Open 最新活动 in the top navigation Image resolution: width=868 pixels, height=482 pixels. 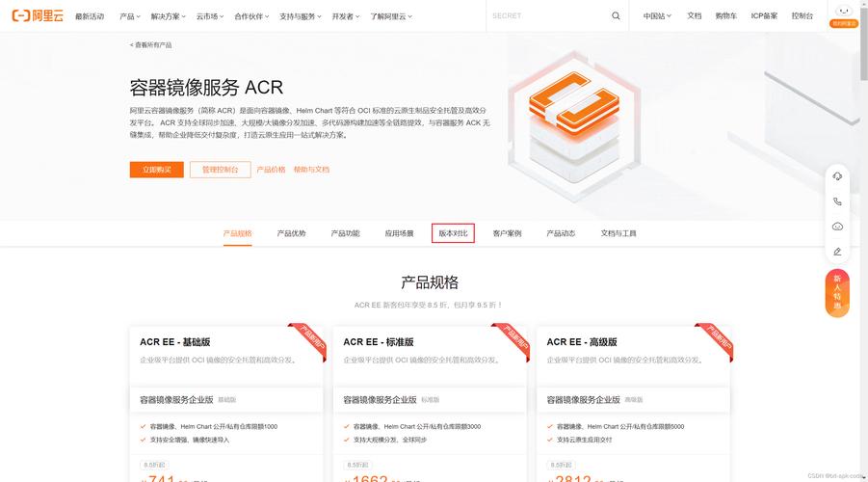pos(90,16)
